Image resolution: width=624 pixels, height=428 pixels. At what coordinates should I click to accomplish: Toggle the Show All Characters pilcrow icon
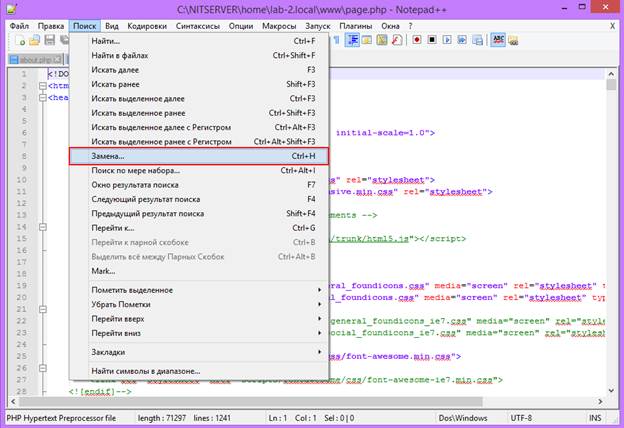click(337, 40)
